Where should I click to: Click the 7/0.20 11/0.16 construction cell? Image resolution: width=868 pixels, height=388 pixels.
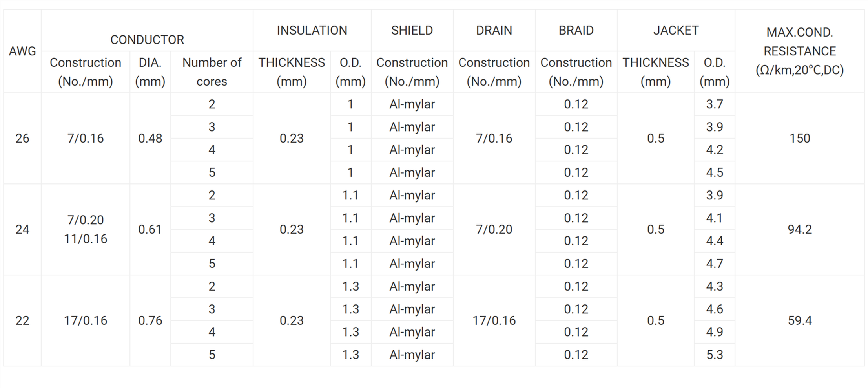click(86, 229)
